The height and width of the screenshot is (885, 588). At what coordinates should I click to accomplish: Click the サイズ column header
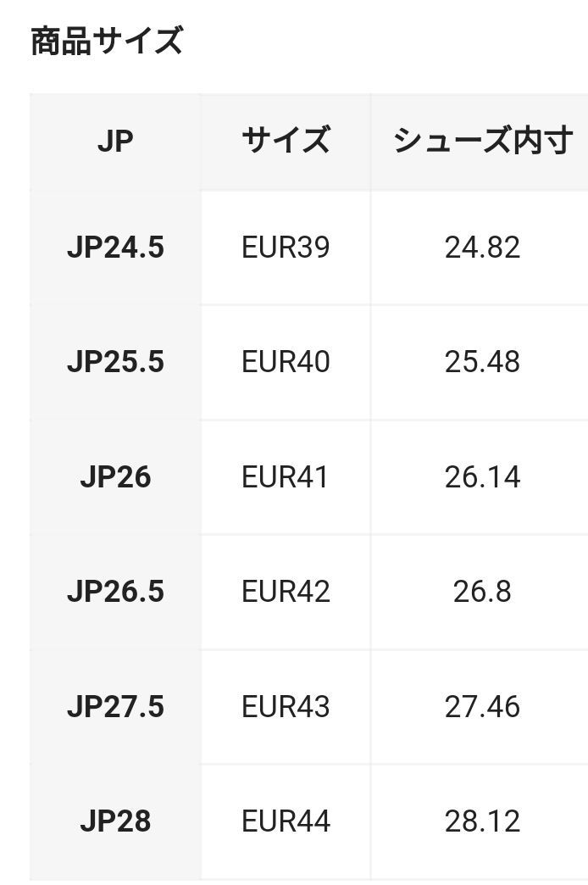point(286,141)
